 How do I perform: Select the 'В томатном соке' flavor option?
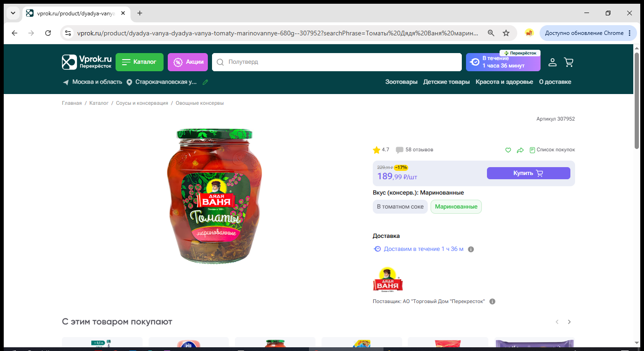[400, 207]
